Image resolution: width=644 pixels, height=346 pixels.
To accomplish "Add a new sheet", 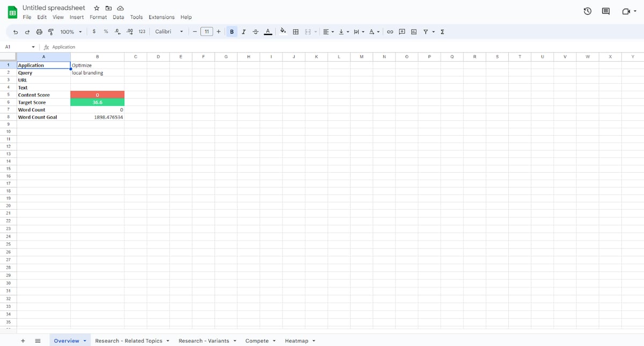I will coord(23,341).
